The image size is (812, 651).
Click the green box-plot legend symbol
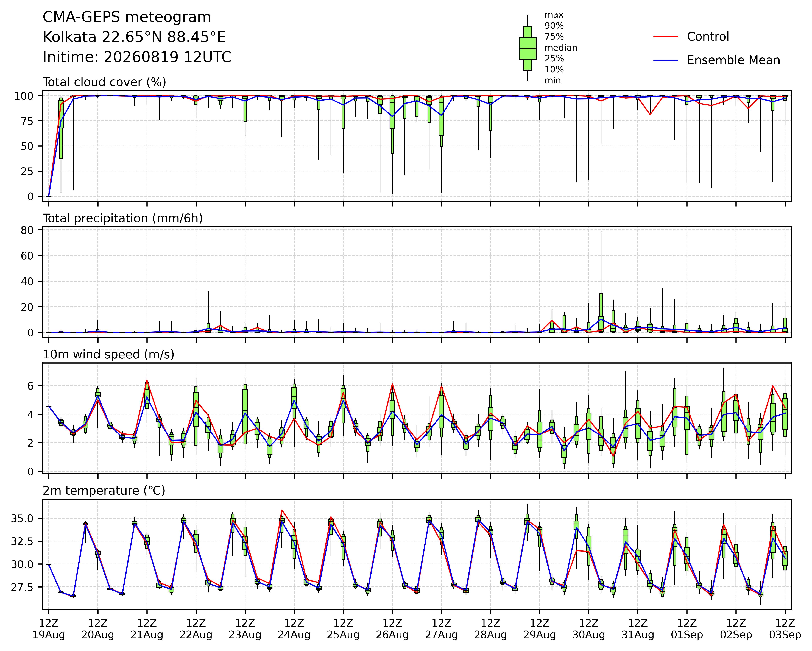[x=527, y=48]
